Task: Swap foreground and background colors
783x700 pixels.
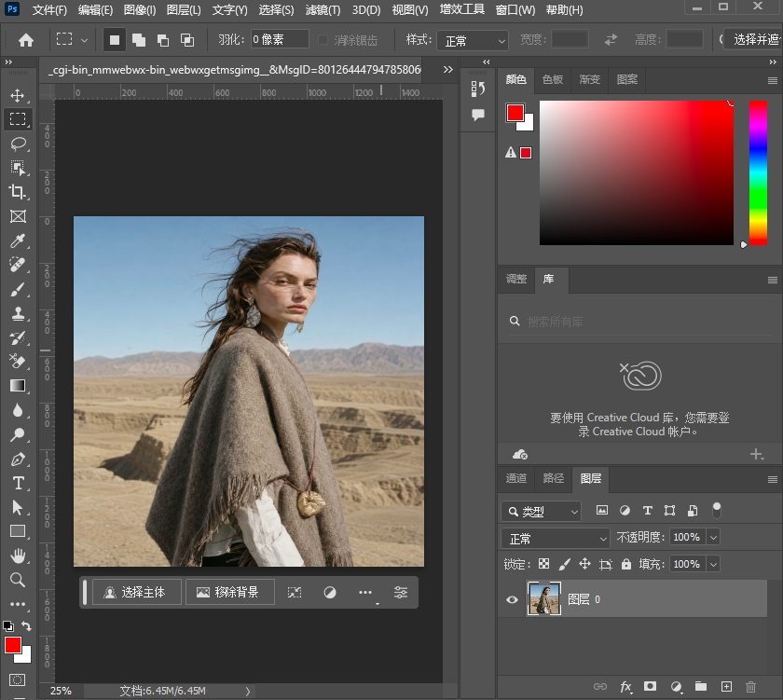Action: [26, 625]
